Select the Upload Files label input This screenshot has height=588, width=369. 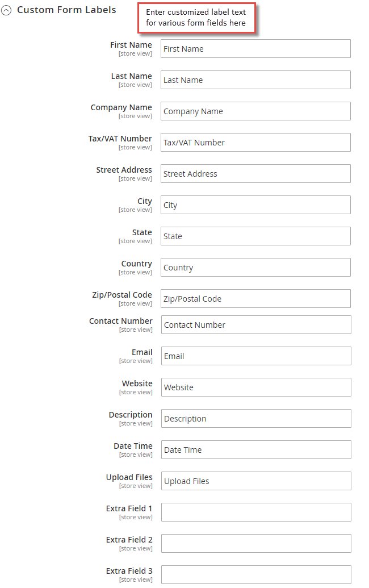coord(255,481)
